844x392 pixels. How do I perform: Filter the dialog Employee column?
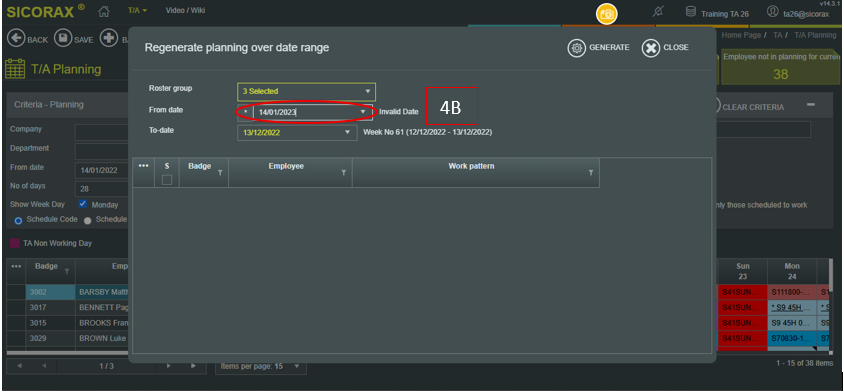point(344,173)
